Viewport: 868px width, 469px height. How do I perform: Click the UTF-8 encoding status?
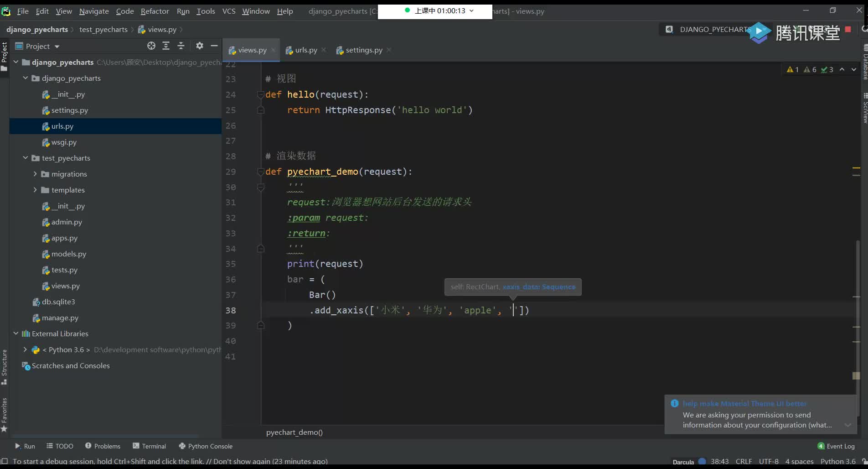click(x=769, y=461)
